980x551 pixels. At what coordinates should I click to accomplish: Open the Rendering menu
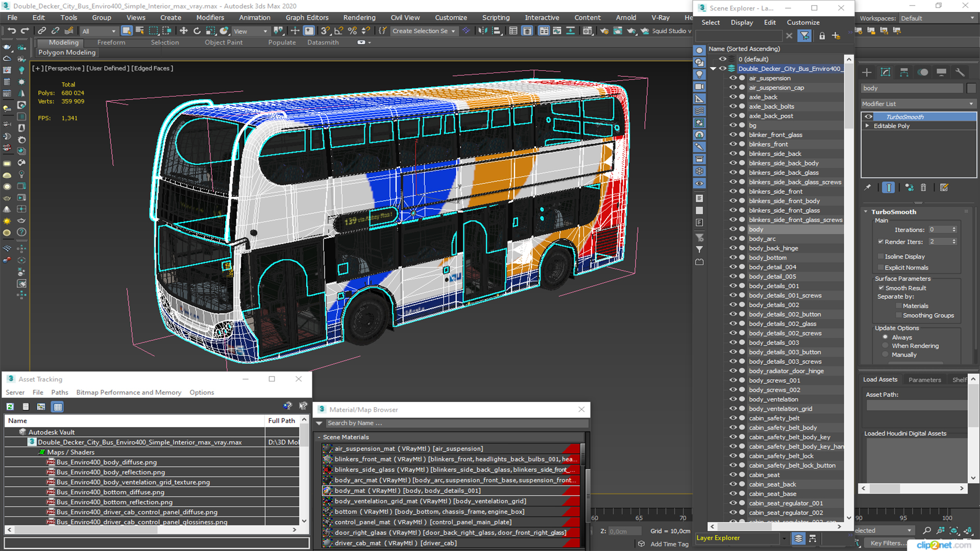pos(359,17)
